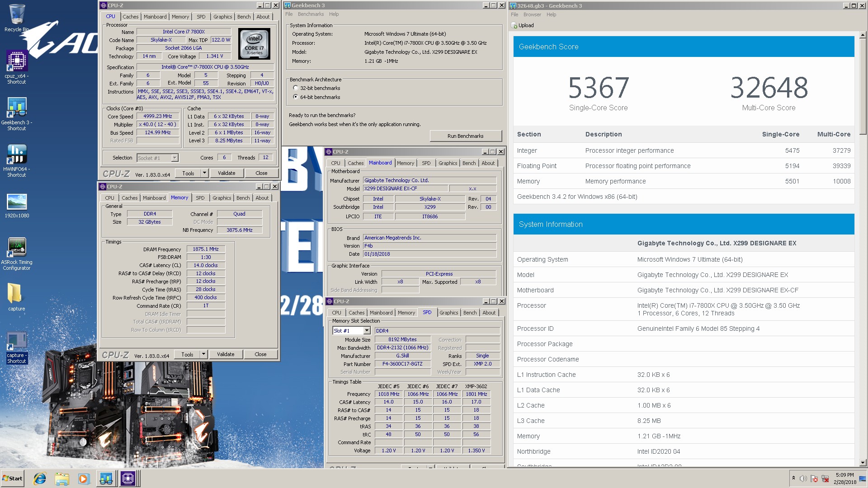Click the Single-Core Score 5367

pos(598,88)
